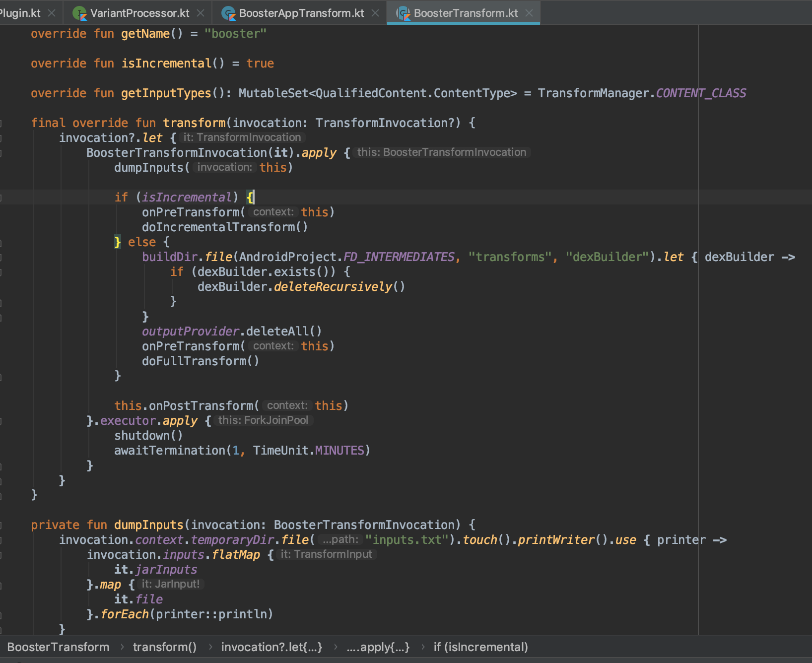Open the BoosterAppTransform.kt tab

click(x=301, y=13)
